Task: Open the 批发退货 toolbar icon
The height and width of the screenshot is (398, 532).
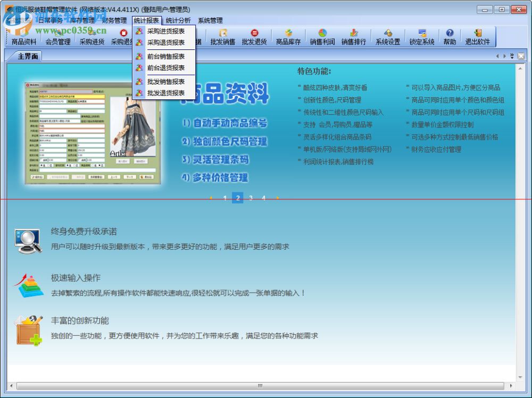Action: pyautogui.click(x=254, y=38)
